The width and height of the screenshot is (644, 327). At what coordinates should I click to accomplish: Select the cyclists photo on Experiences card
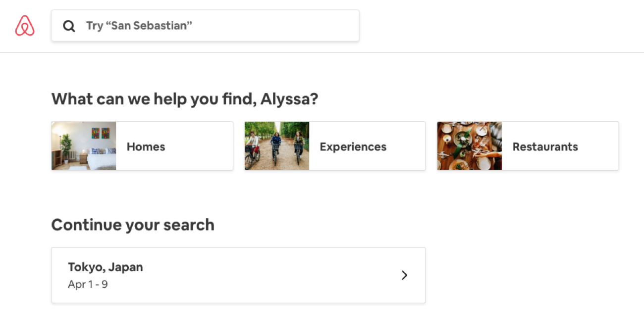click(277, 146)
